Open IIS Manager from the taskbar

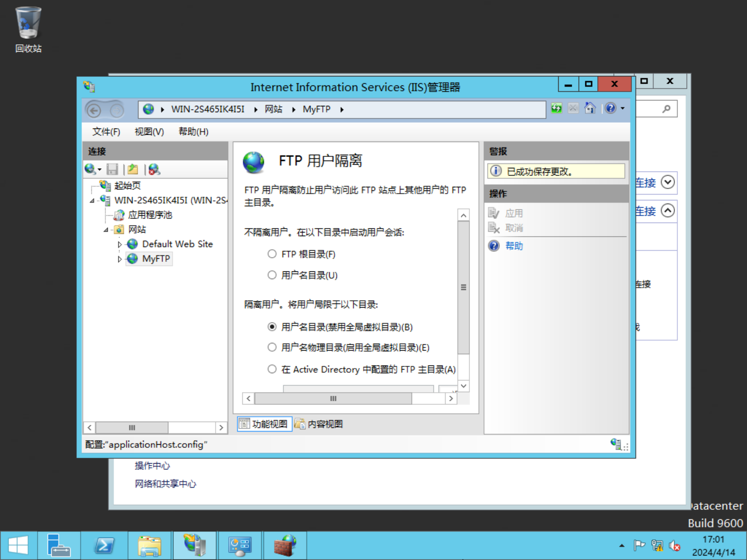click(x=194, y=545)
